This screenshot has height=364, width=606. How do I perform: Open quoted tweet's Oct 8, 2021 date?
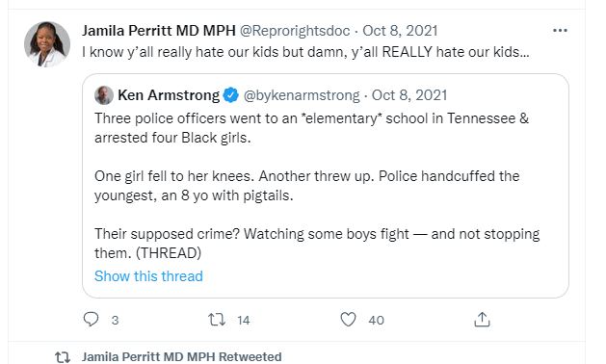click(409, 95)
